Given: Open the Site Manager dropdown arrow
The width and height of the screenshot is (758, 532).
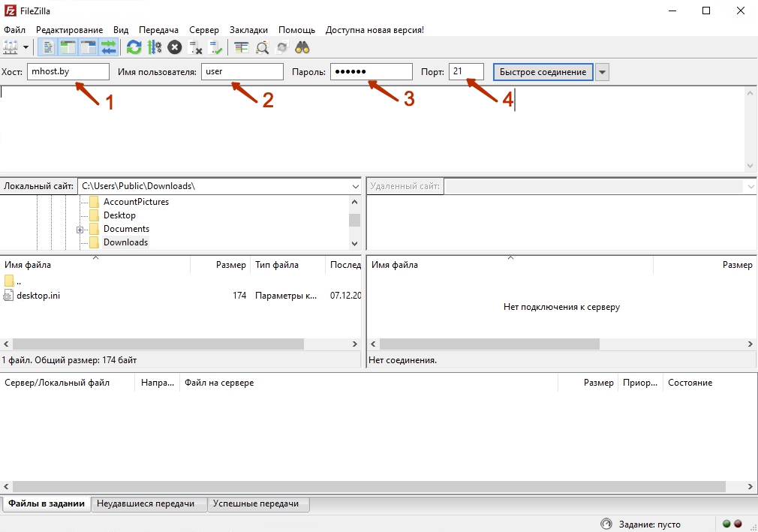Looking at the screenshot, I should click(x=25, y=47).
